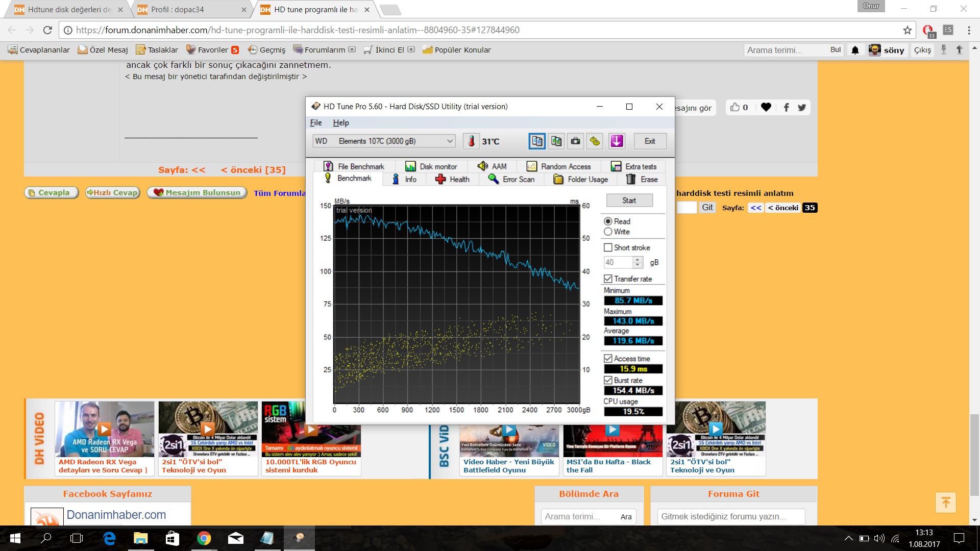
Task: Click the camera save screenshot icon in HD Tune
Action: coord(575,141)
